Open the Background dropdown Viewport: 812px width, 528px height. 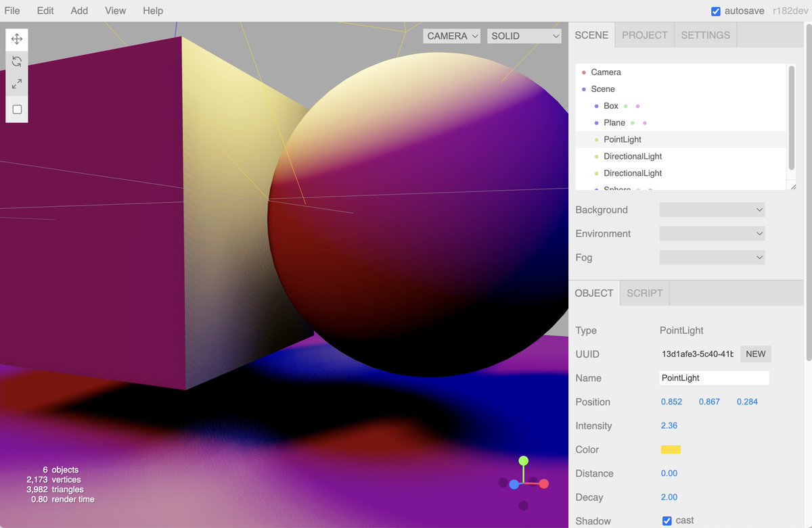click(x=712, y=210)
